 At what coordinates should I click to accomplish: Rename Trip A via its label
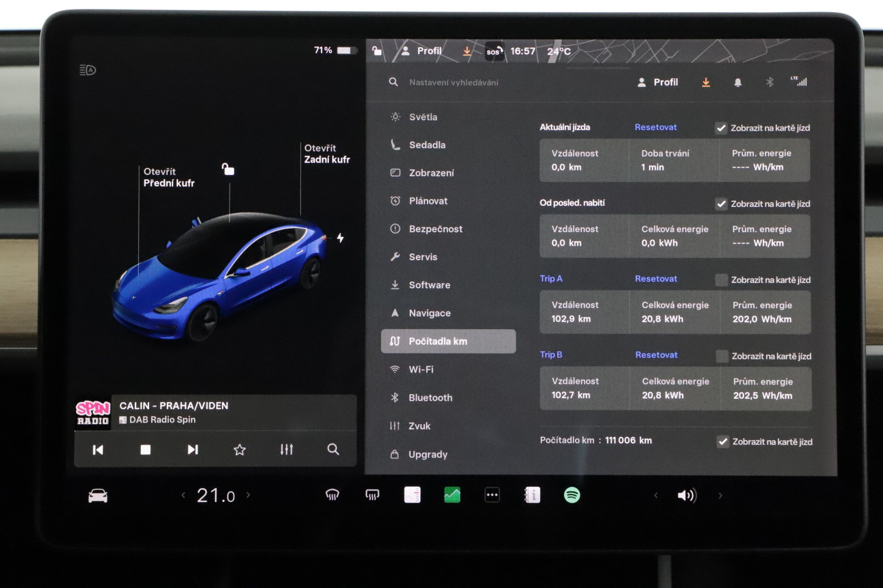[x=551, y=279]
